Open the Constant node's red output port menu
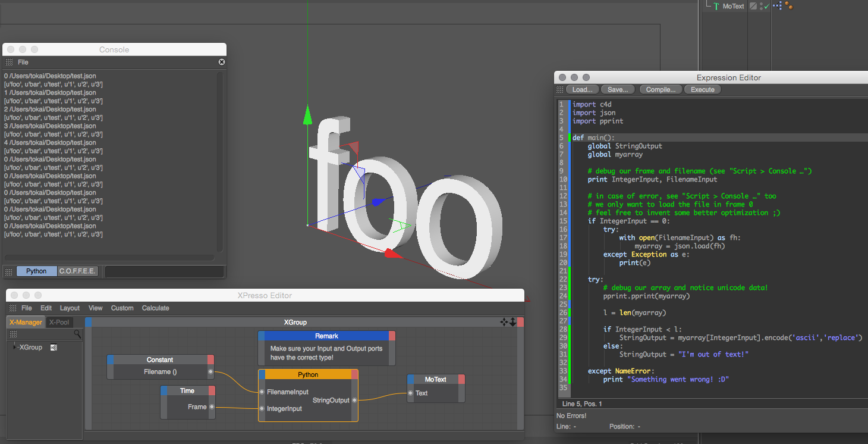 pos(210,359)
